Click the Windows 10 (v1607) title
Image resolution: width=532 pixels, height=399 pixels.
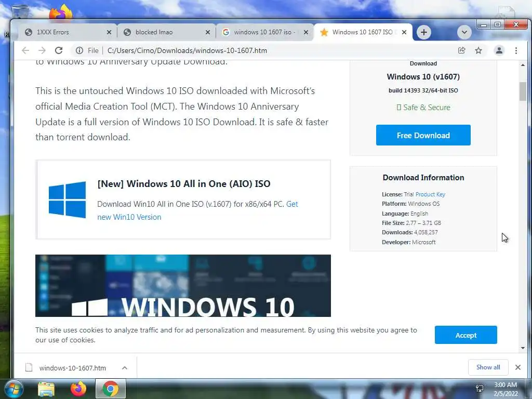pos(423,77)
